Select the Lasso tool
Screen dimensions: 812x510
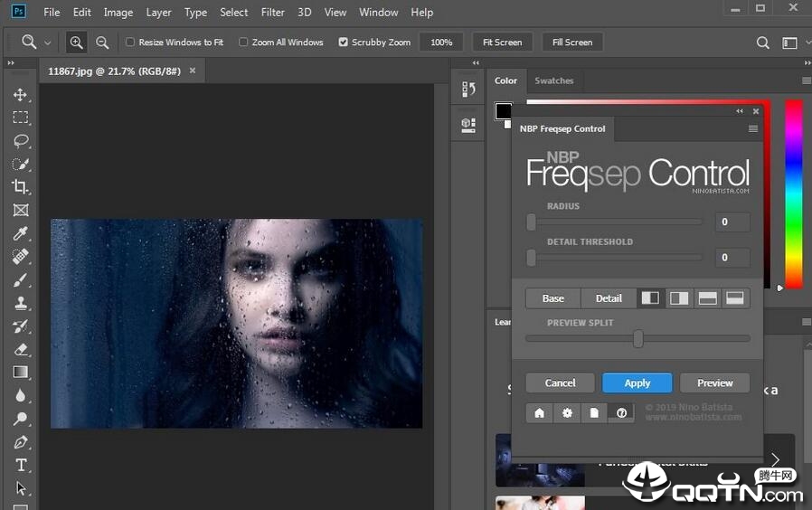(20, 141)
